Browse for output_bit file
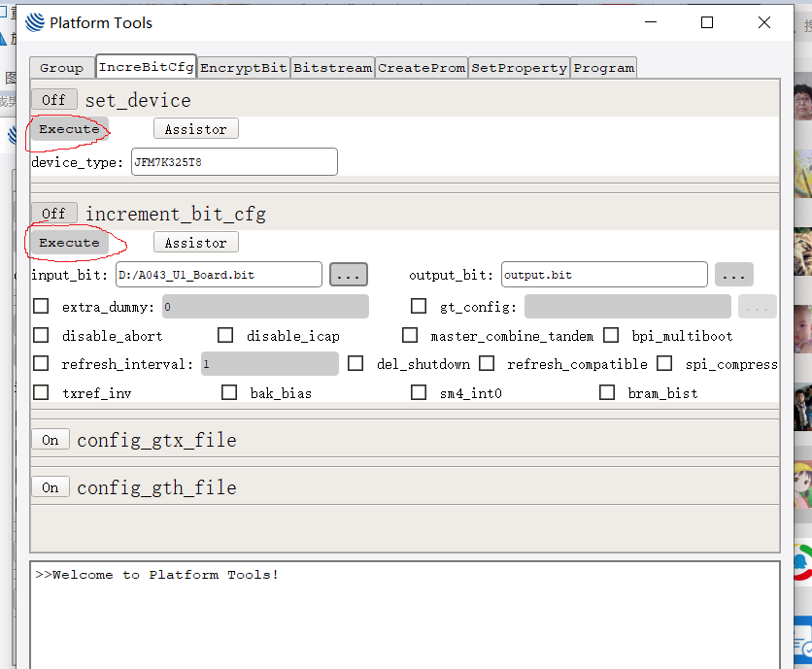Viewport: 812px width, 669px height. (x=733, y=275)
